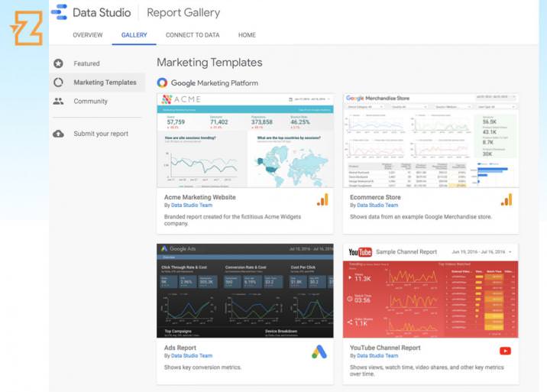Click the Google Ads icon on Ads Report card

click(319, 352)
